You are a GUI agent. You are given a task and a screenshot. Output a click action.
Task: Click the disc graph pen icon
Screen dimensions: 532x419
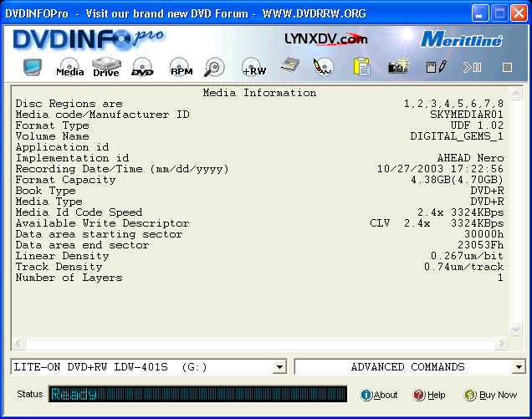pos(324,67)
